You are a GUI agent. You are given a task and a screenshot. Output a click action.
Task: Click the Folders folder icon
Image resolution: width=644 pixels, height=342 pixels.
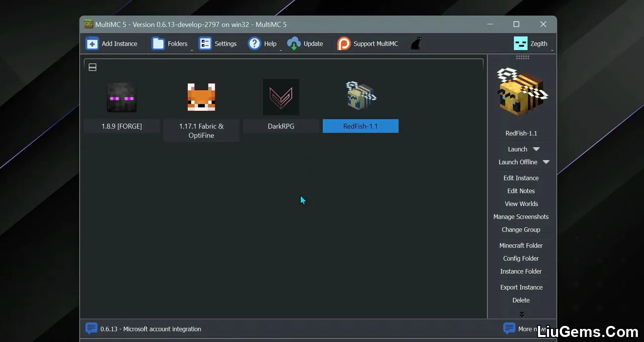point(158,44)
